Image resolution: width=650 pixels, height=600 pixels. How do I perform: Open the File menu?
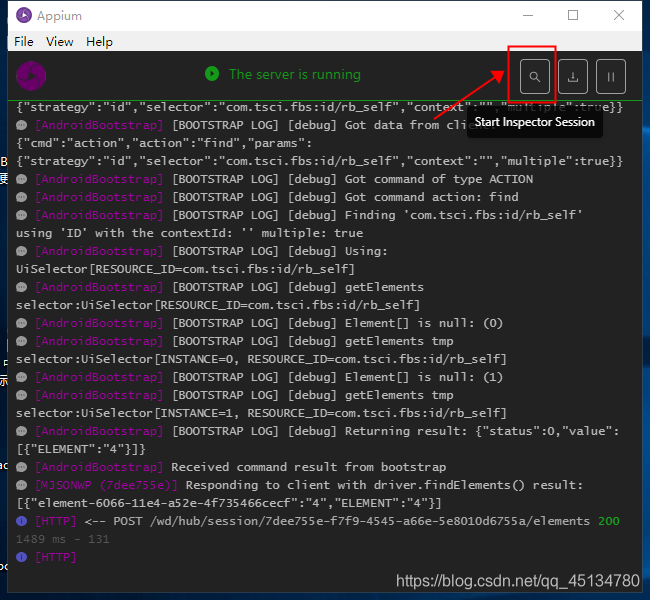(x=24, y=42)
